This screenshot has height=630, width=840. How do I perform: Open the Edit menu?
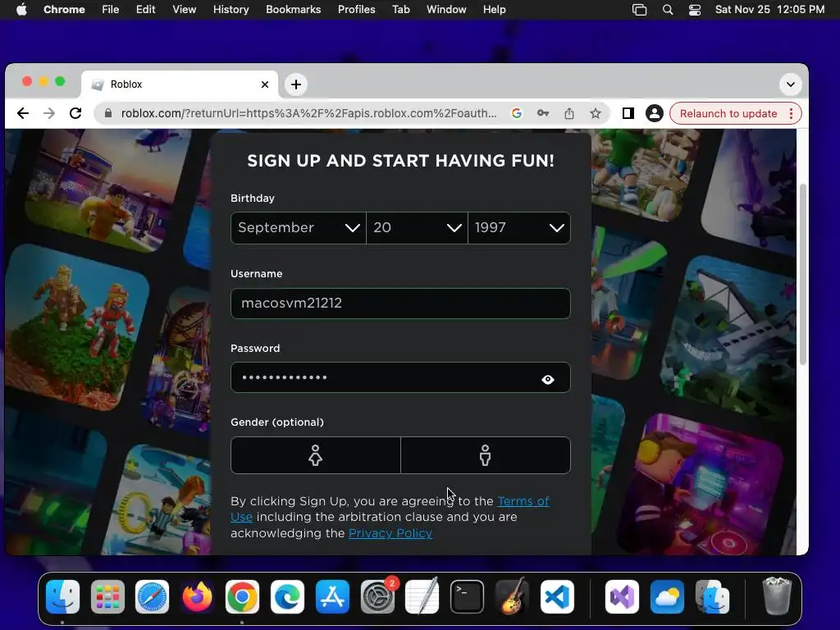(145, 9)
